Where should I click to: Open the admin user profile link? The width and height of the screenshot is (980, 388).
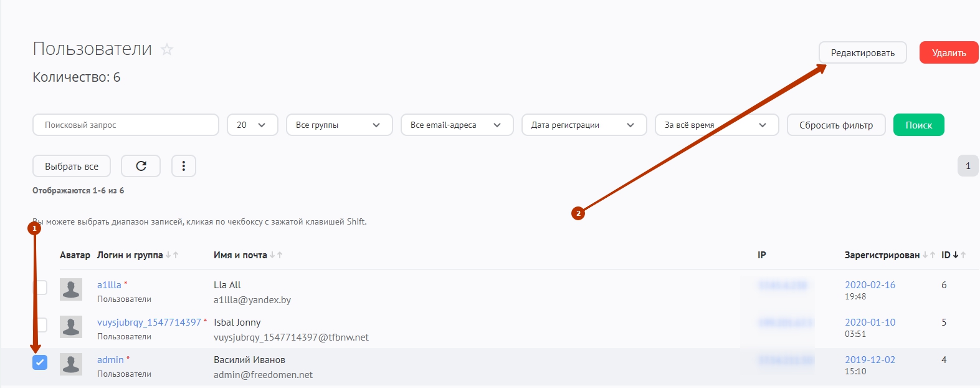pos(110,360)
